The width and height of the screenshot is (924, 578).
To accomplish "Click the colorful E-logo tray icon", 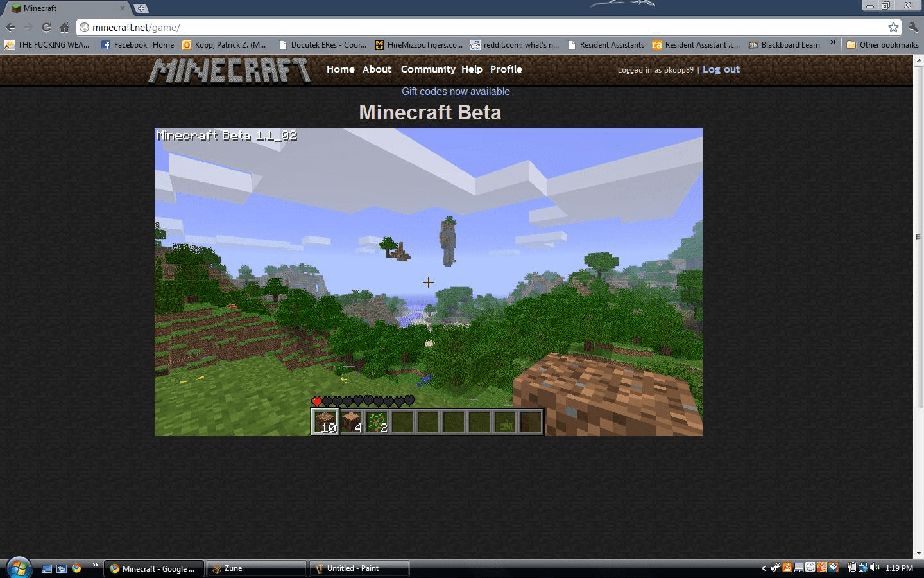I will pyautogui.click(x=834, y=567).
